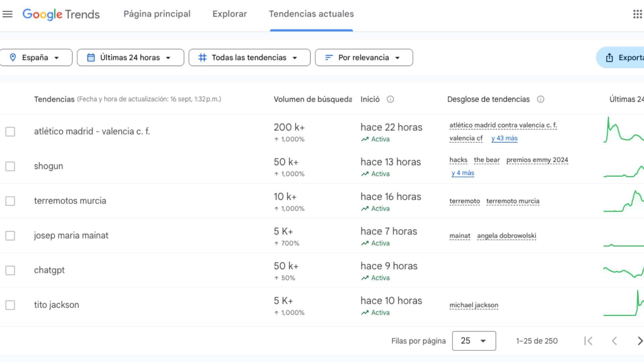Viewport: 644px width, 362px height.
Task: Open the Google apps grid
Action: pos(637,14)
